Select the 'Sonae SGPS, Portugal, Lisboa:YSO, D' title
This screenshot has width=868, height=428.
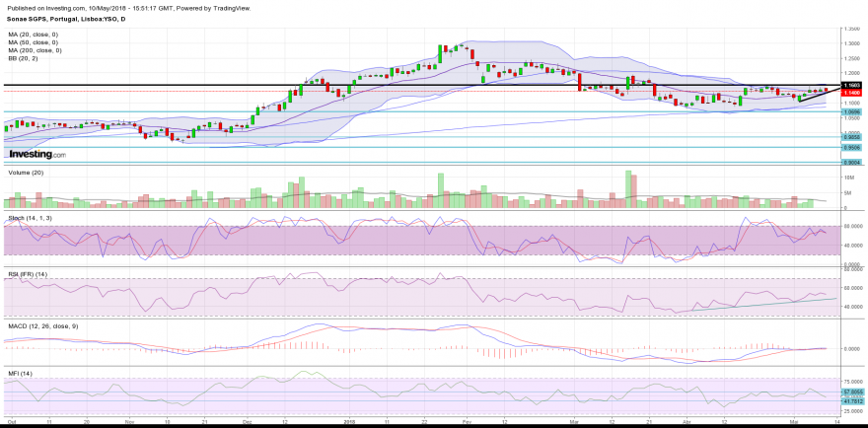coord(66,19)
